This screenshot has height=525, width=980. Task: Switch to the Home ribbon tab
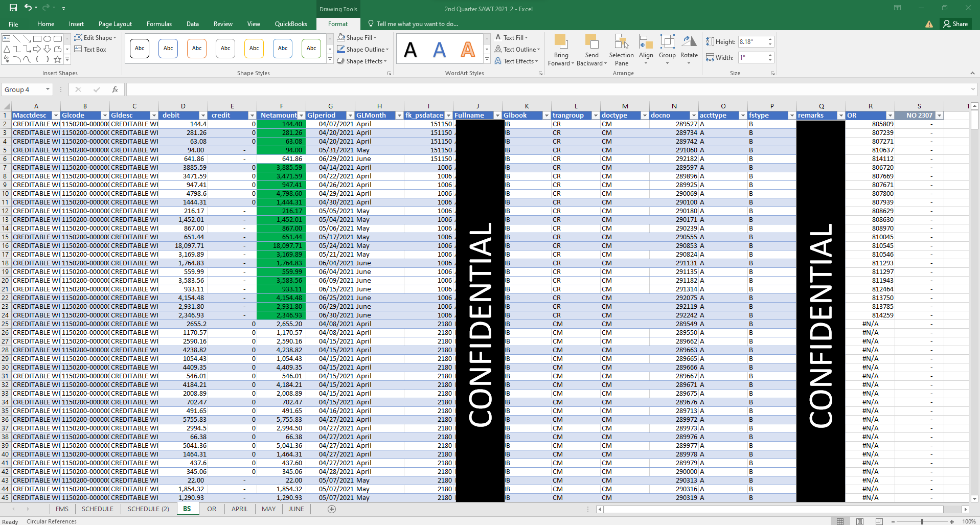(x=45, y=24)
